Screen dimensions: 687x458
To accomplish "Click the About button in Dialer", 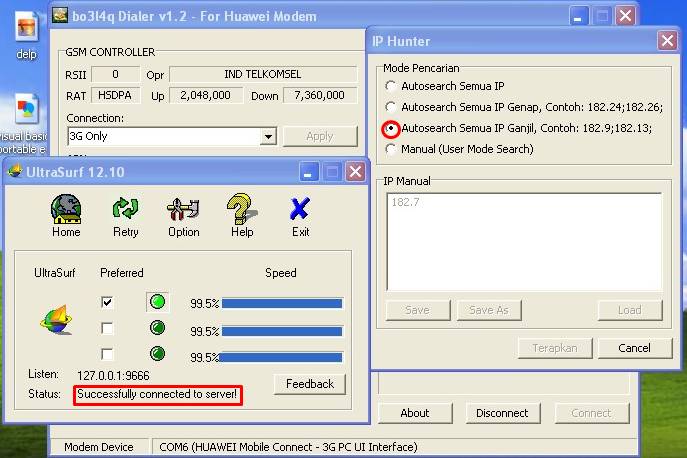I will pyautogui.click(x=415, y=413).
